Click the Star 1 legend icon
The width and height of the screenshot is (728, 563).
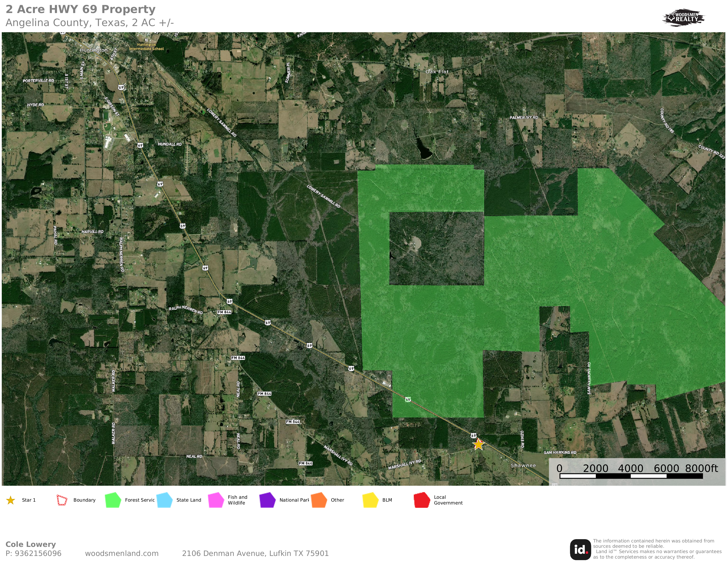tap(11, 500)
